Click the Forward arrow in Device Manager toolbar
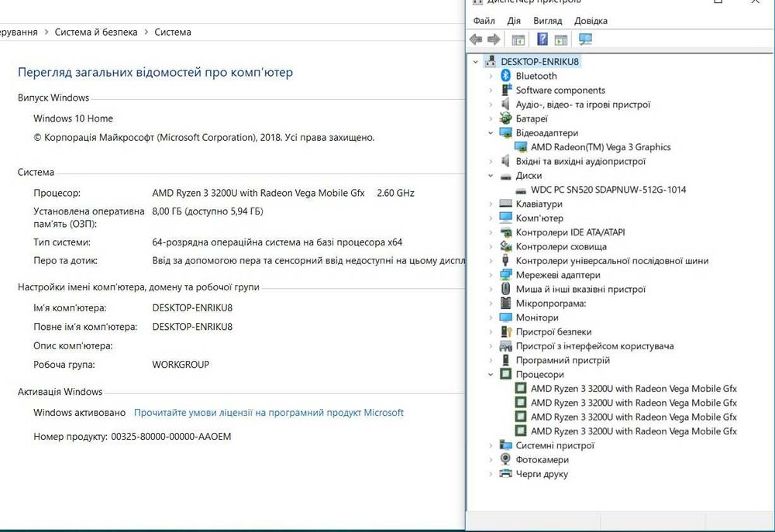 tap(493, 39)
